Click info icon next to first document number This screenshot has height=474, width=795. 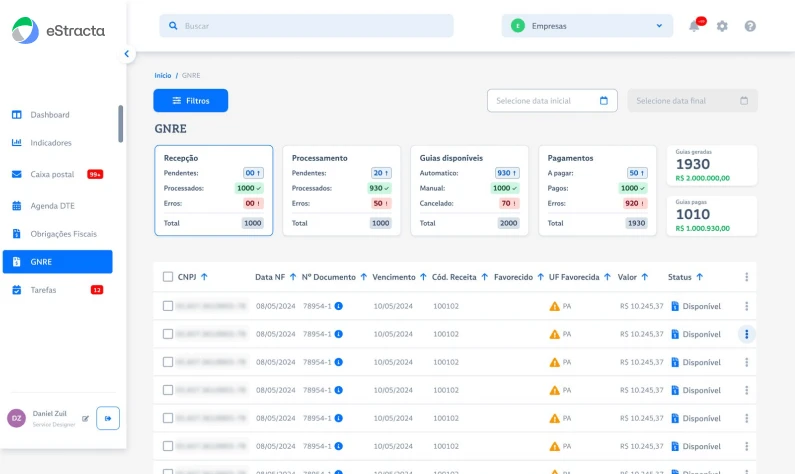click(x=338, y=306)
